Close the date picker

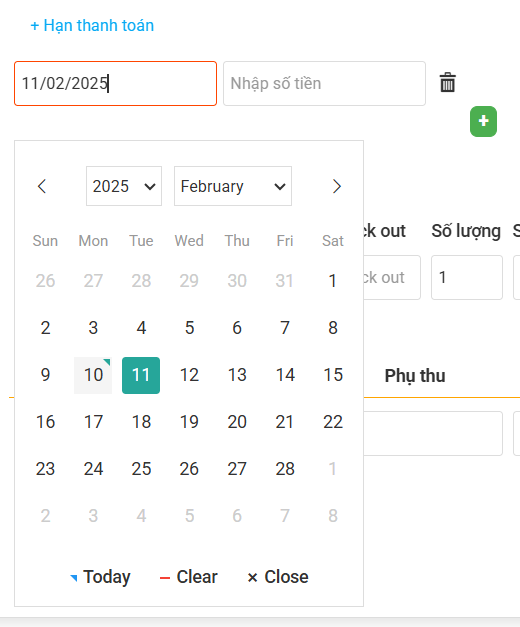[x=278, y=577]
